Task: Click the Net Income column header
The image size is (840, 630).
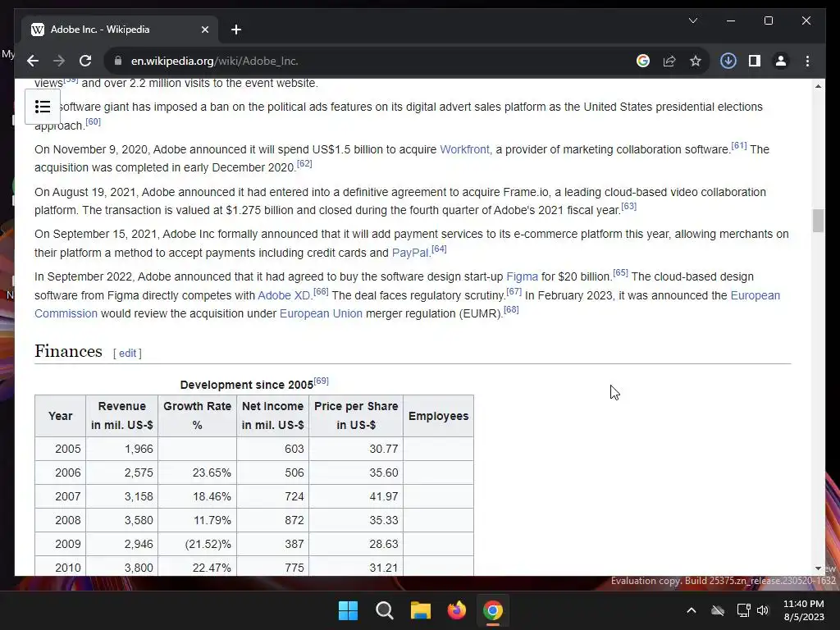Action: (x=272, y=416)
